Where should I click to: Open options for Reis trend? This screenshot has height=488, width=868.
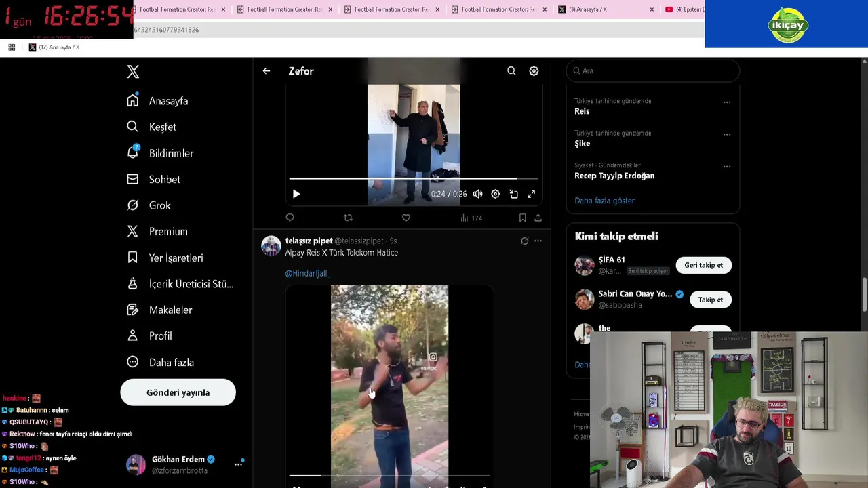[x=727, y=102]
